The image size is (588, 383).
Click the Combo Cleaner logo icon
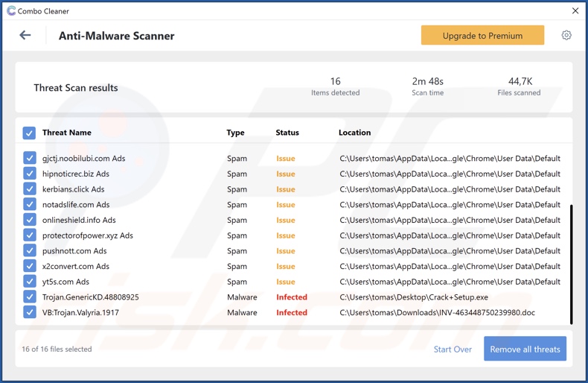[x=11, y=11]
